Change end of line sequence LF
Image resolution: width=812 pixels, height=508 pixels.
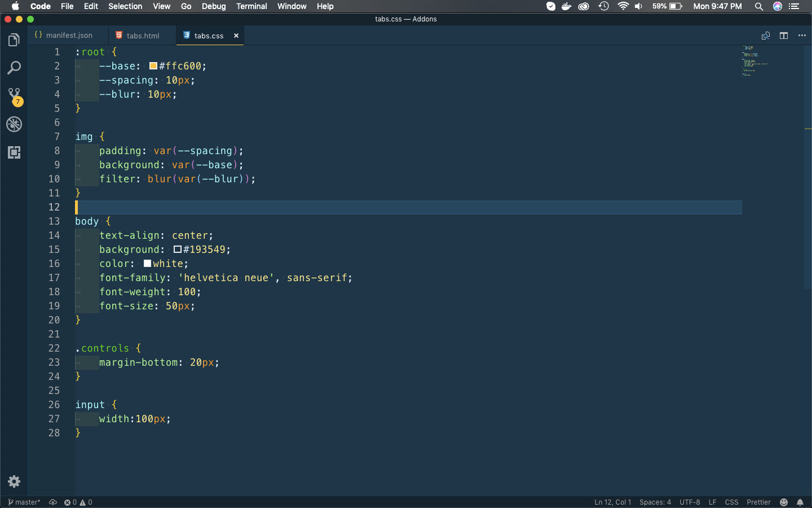point(712,502)
